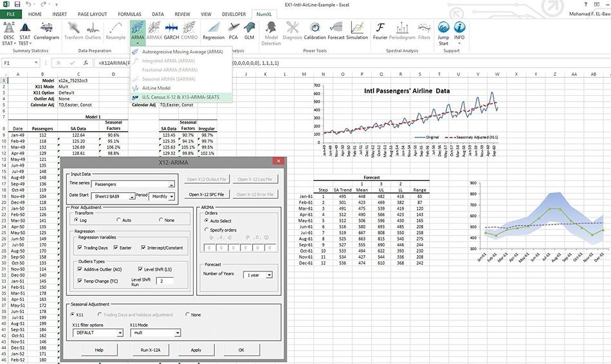This screenshot has height=364, width=611.
Task: Open the DESC STAT descriptive statistics tool
Action: 9,33
